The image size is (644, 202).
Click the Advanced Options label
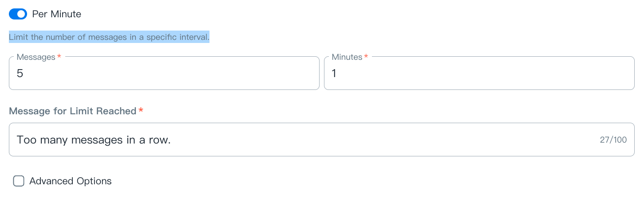pos(70,181)
